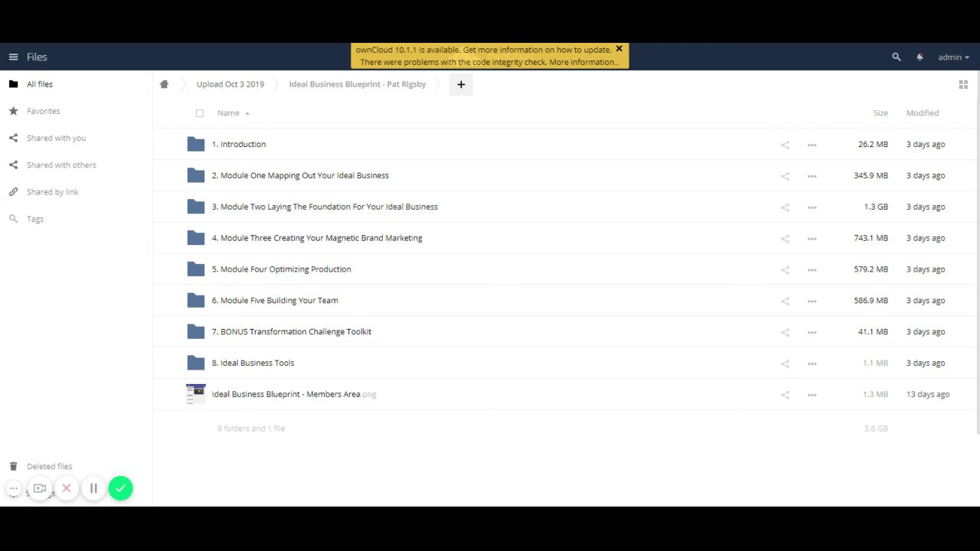
Task: Open Ideal Business Blueprint - Pat Rigsby breadcrumb
Action: point(358,84)
